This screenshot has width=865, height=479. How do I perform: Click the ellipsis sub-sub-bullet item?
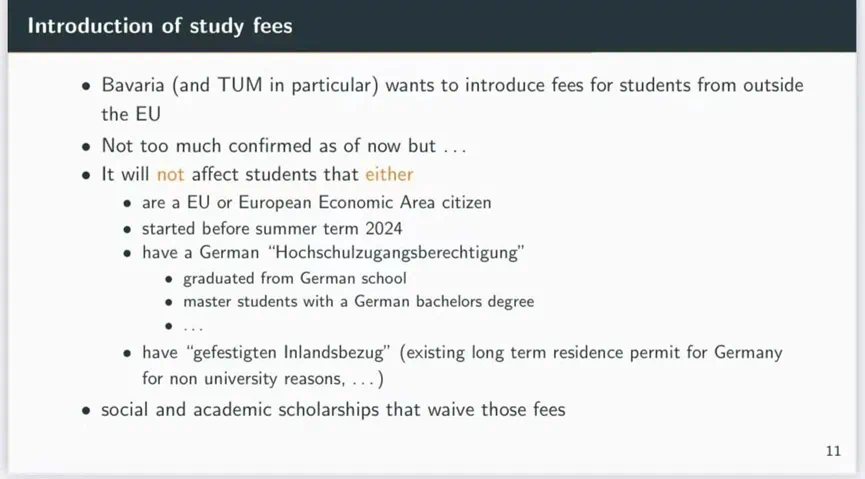[193, 326]
